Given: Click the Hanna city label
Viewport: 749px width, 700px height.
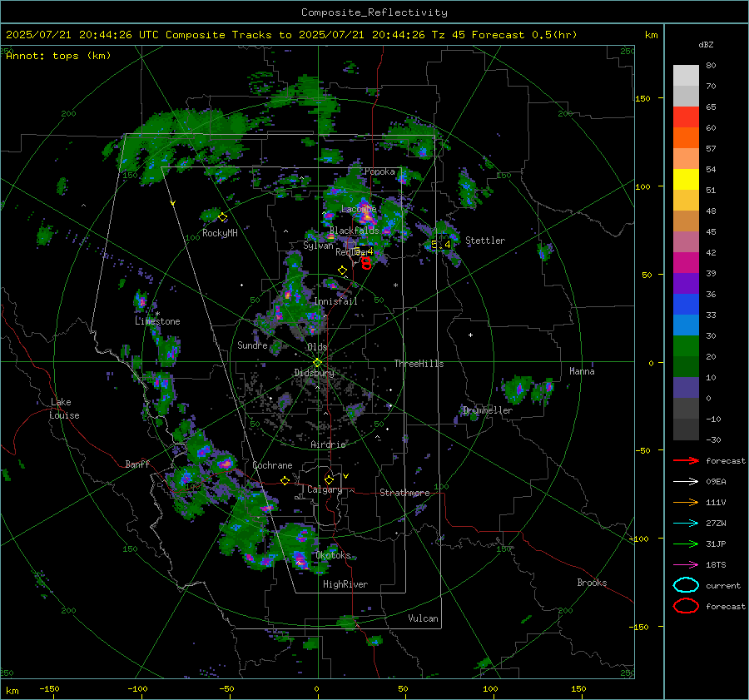Looking at the screenshot, I should [582, 371].
